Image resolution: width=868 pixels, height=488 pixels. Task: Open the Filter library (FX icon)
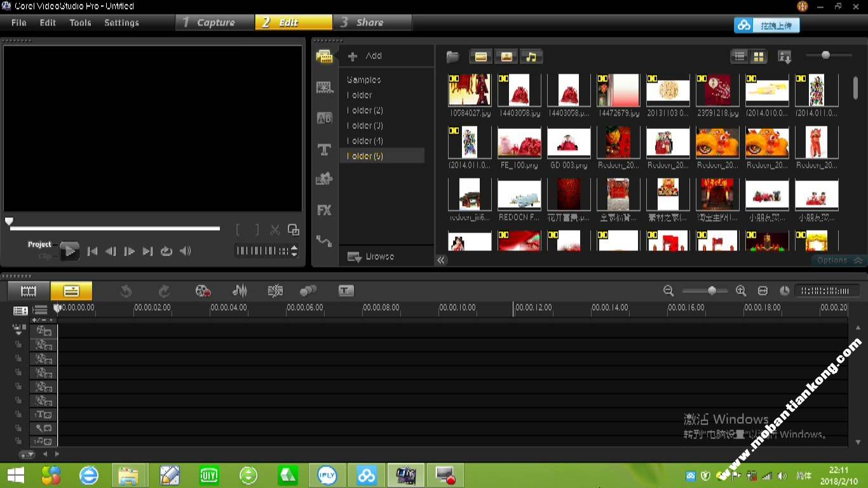click(325, 210)
